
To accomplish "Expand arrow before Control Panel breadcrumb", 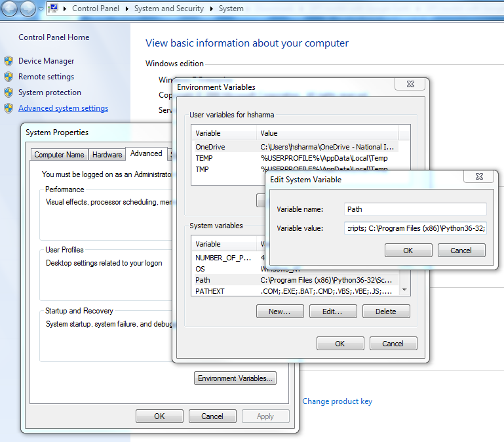I will [65, 9].
